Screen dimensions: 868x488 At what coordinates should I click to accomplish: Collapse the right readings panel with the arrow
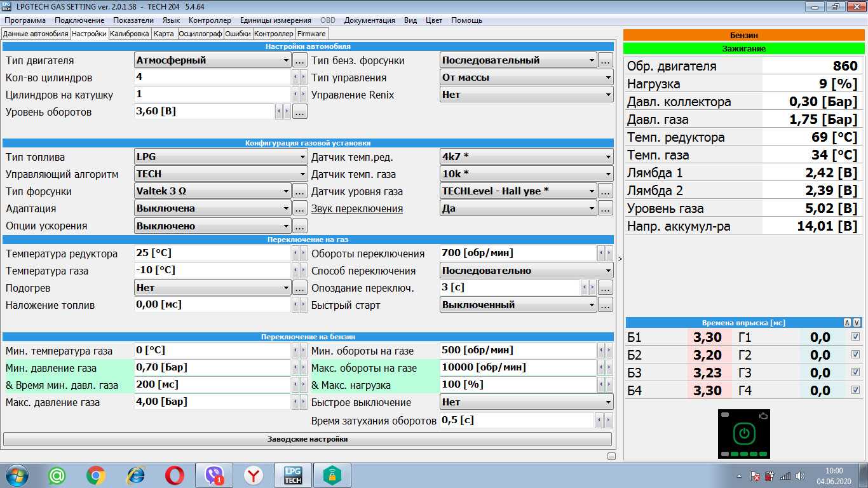coord(620,259)
